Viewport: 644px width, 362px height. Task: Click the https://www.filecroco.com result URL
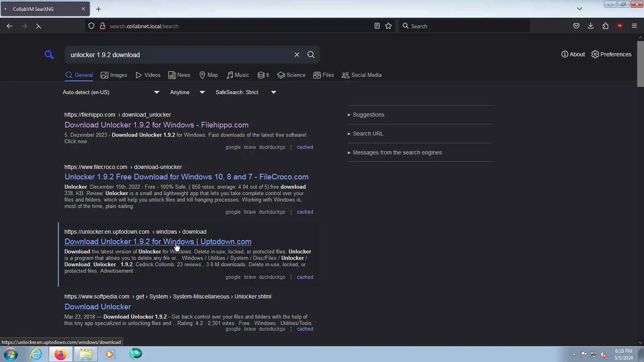[96, 167]
